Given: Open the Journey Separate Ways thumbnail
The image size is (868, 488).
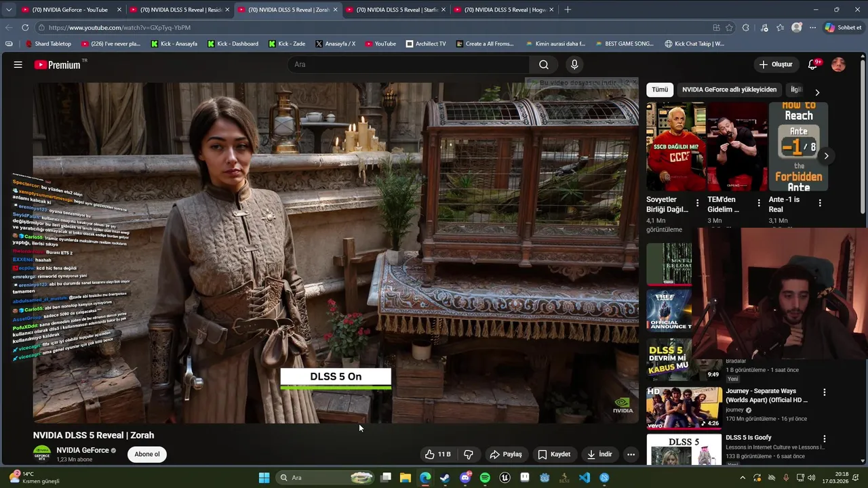Looking at the screenshot, I should click(684, 407).
